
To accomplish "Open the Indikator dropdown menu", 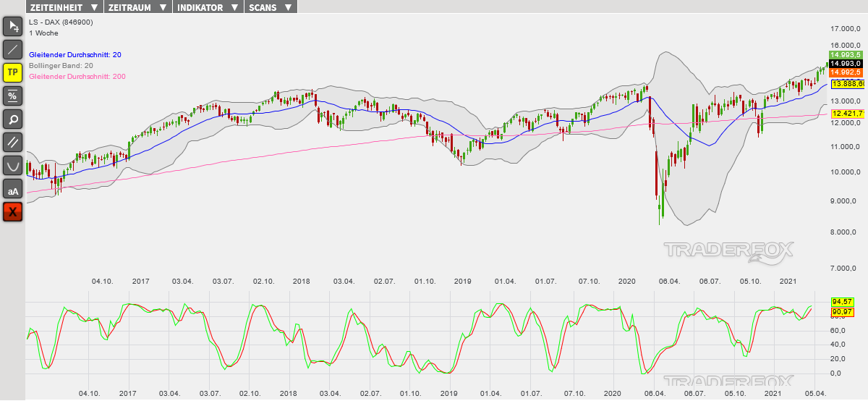I will [x=209, y=7].
